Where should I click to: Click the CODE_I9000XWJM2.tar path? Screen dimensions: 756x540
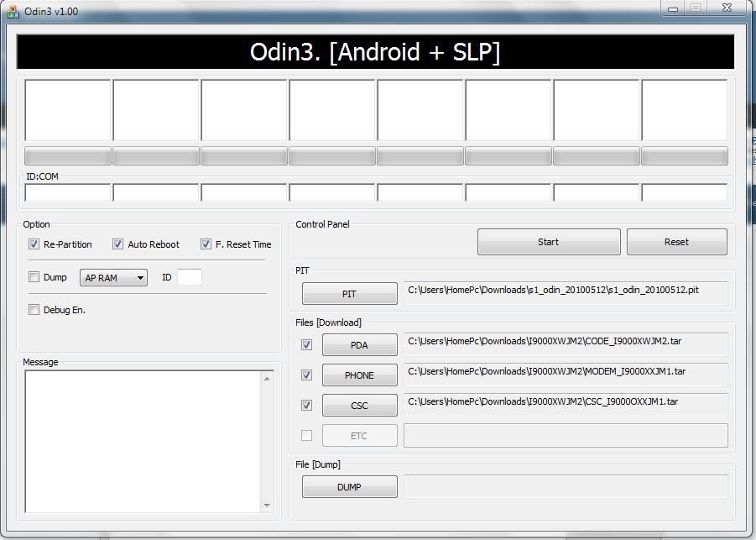tap(566, 344)
